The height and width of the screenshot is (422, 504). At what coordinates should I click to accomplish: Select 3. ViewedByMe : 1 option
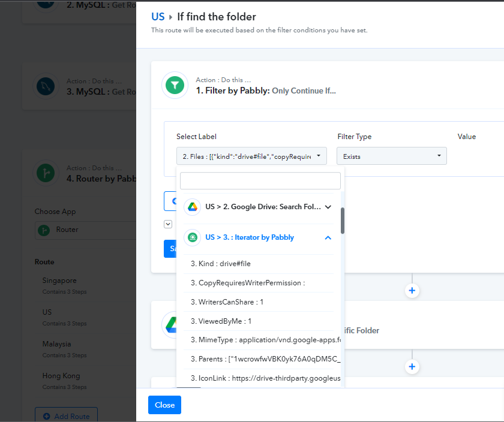259,321
